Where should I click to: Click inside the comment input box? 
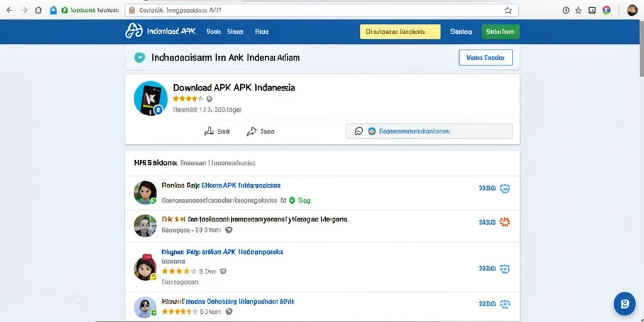coord(429,131)
